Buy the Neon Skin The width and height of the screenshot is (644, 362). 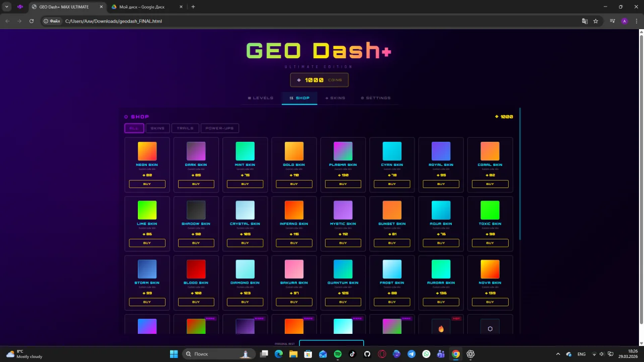click(147, 184)
